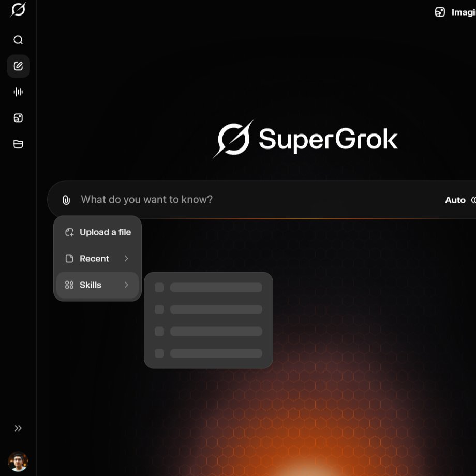476x476 pixels.
Task: Open search from the sidebar magnifier icon
Action: click(18, 40)
